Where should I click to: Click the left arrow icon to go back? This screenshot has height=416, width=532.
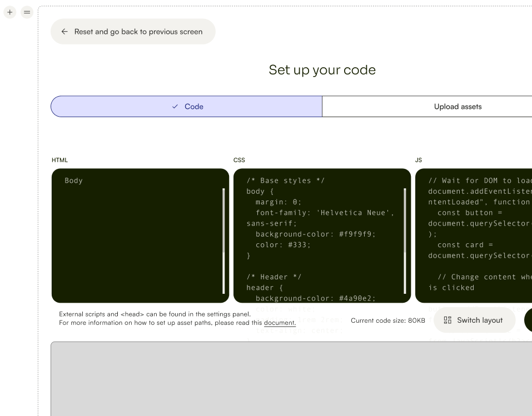(64, 32)
